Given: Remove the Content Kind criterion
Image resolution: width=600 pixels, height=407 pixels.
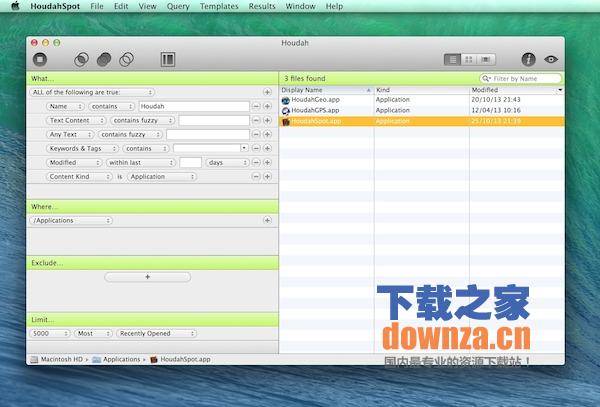Looking at the screenshot, I should (x=256, y=177).
